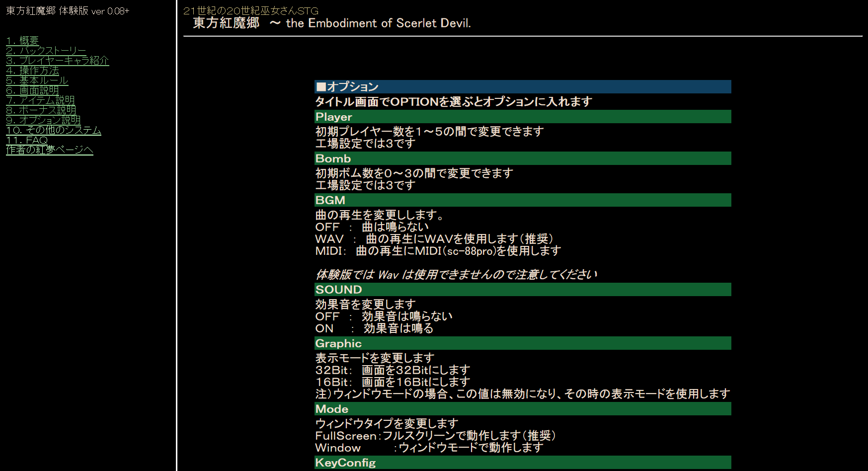This screenshot has width=868, height=471.
Task: Click the line OFF : 曲は鳴らない
Action: tap(372, 227)
